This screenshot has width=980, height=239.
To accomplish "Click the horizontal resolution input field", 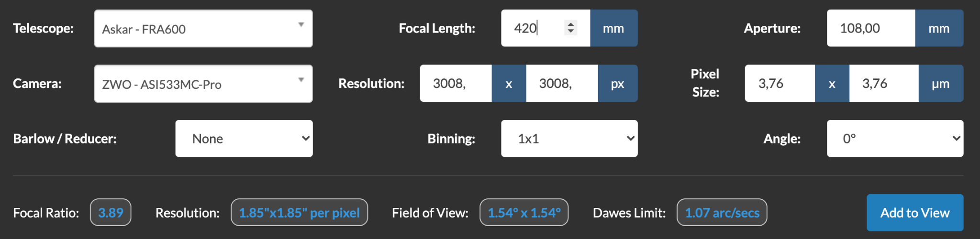I will [x=456, y=83].
